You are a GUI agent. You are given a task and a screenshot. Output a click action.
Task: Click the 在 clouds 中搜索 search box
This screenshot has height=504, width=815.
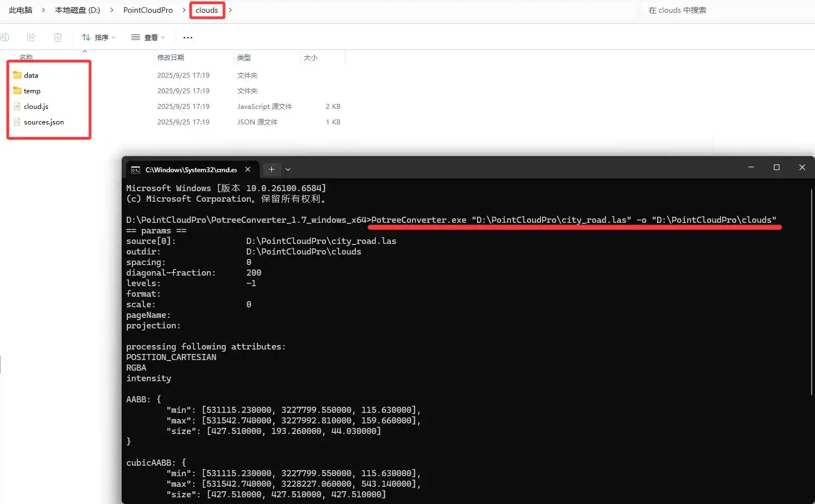pos(677,9)
